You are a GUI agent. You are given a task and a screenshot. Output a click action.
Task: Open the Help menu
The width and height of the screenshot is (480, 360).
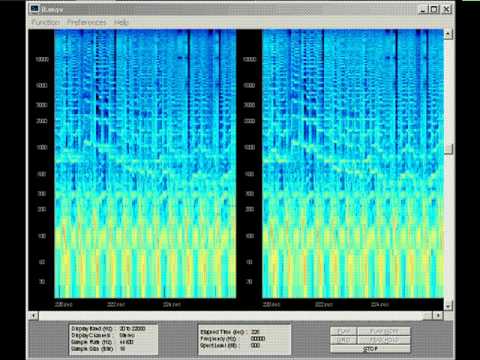click(121, 22)
